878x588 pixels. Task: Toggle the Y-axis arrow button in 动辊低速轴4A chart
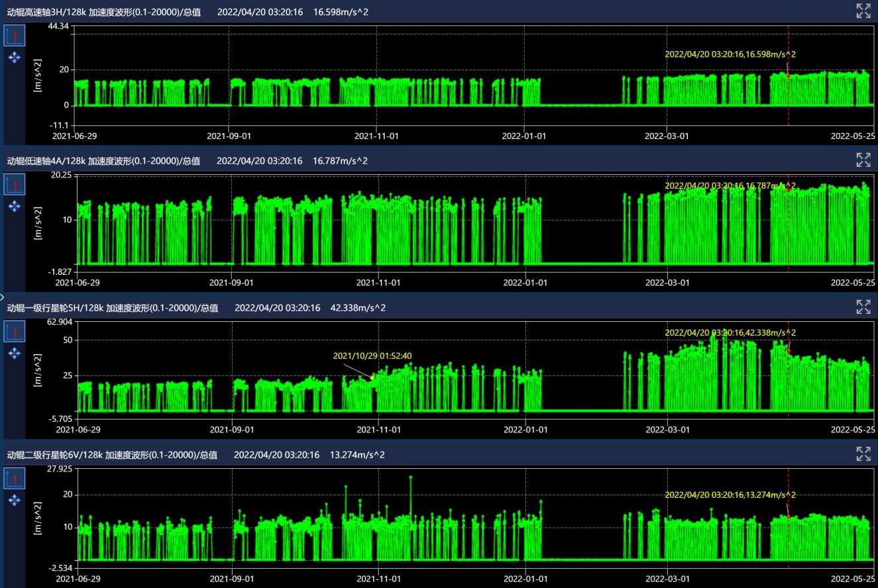[x=15, y=184]
